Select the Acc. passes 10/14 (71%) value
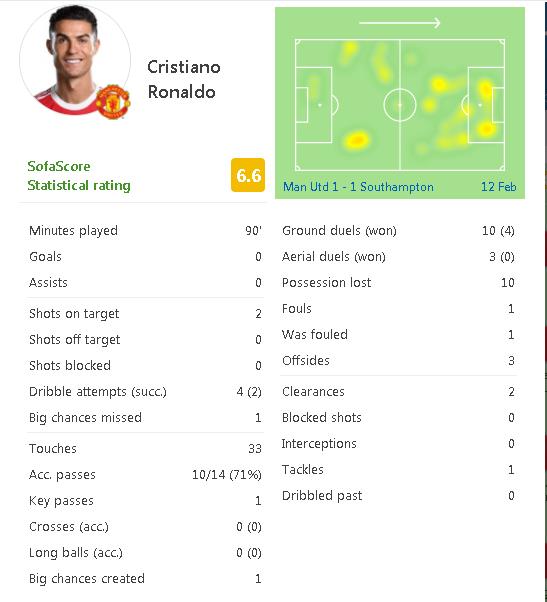 coord(226,475)
